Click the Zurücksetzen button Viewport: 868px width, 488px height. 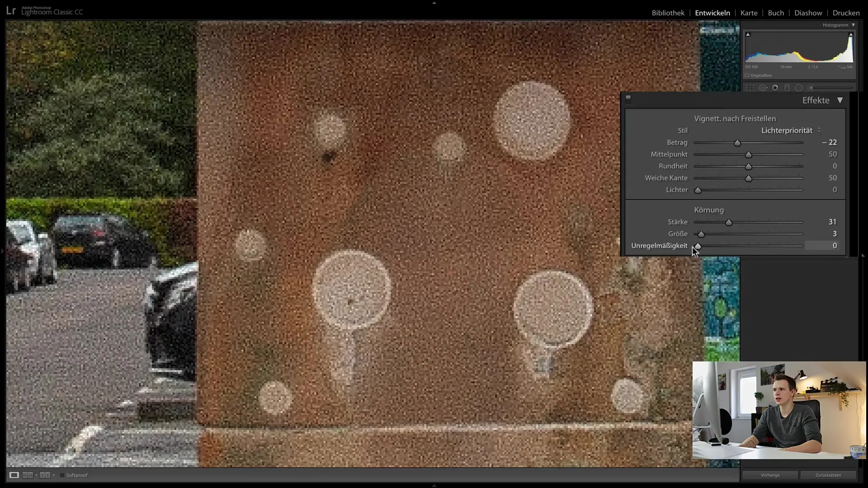[828, 475]
